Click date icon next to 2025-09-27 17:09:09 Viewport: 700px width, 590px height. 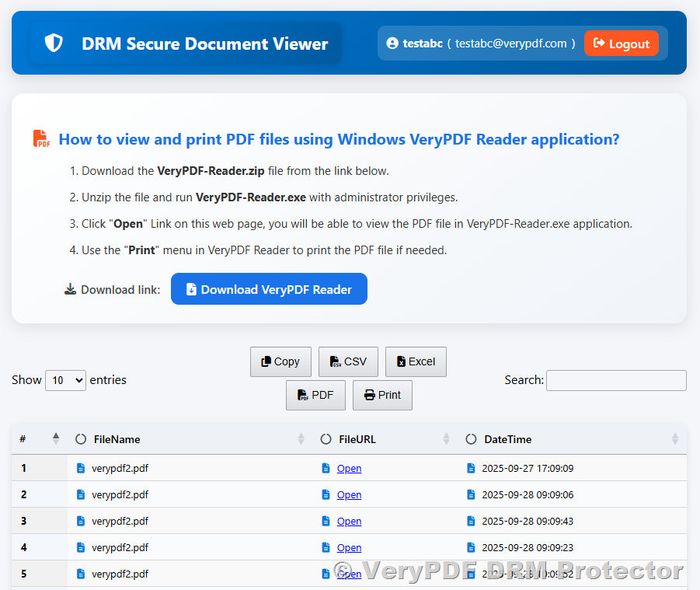471,468
